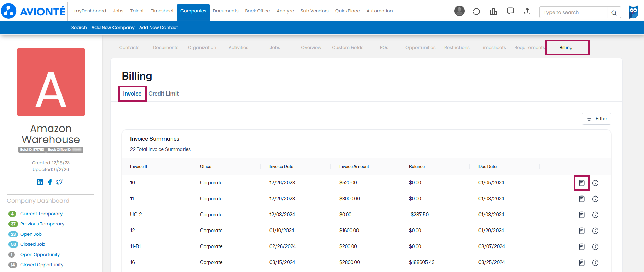The height and width of the screenshot is (272, 644).
Task: Sort by Due Date column header
Action: (487, 167)
